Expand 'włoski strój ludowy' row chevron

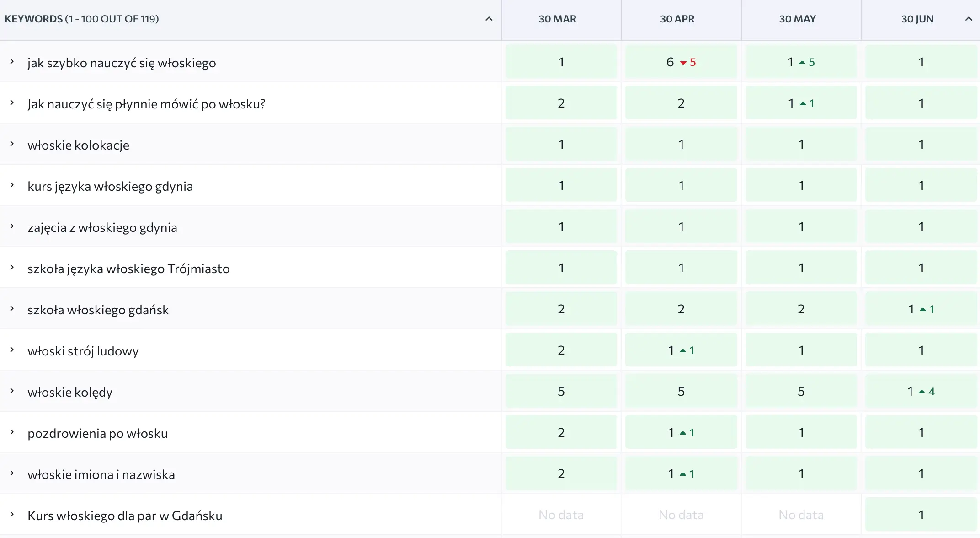(12, 350)
